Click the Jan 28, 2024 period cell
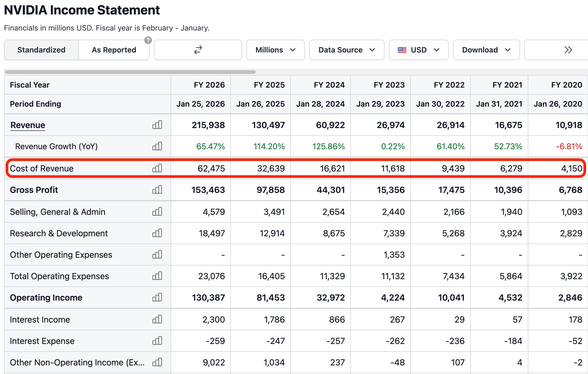 [321, 104]
